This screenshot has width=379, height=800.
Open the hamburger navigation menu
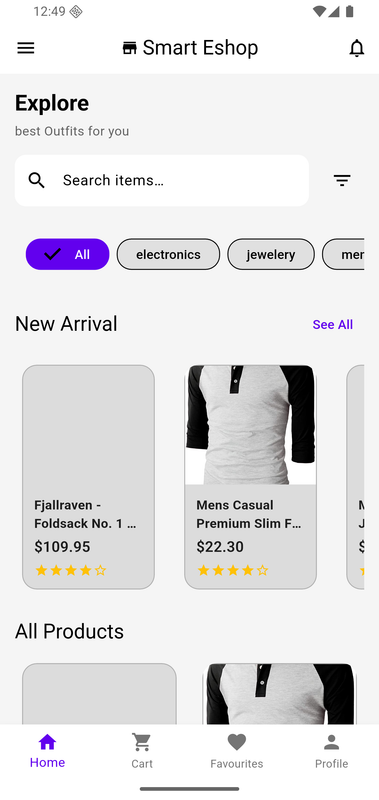26,48
